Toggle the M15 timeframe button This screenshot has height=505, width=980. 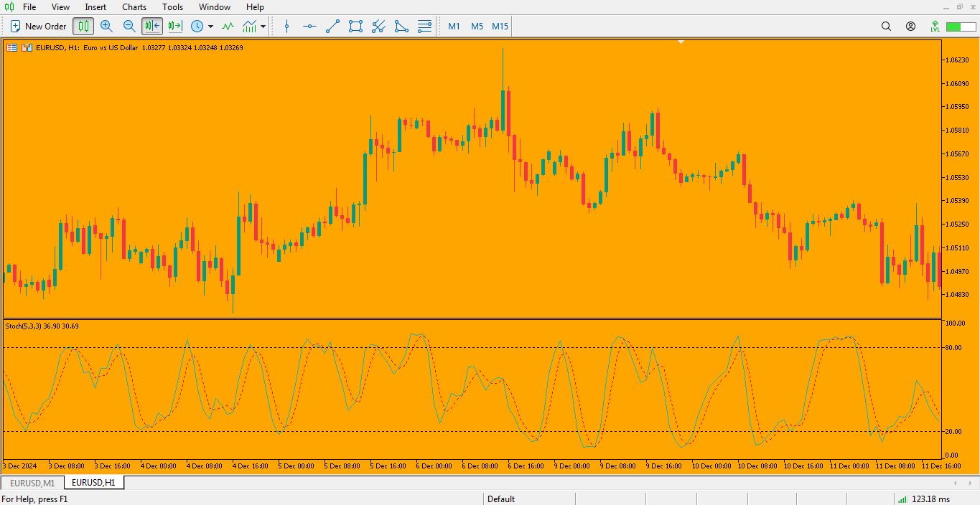tap(498, 26)
